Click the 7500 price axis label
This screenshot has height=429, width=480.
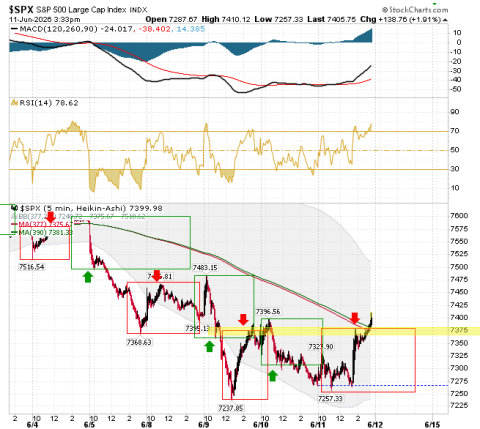click(x=459, y=267)
